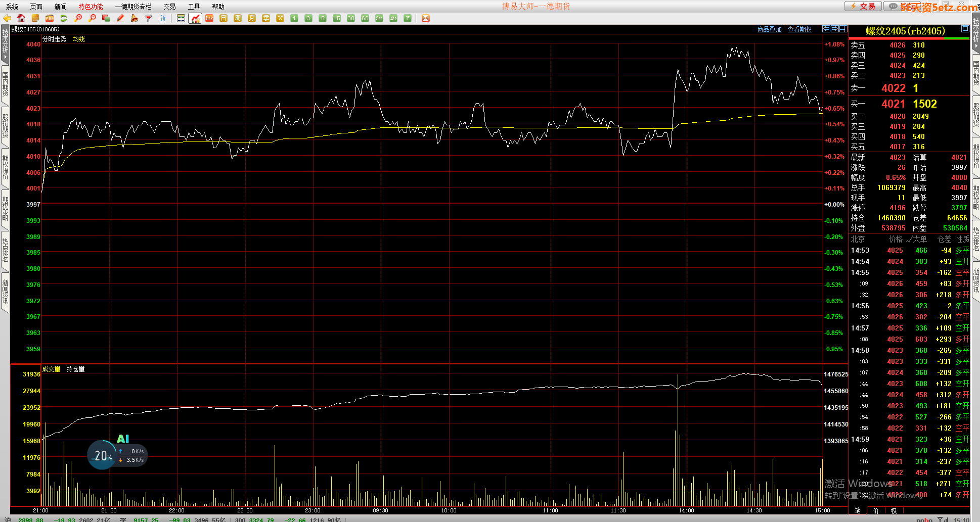This screenshot has height=522, width=980.
Task: Click the back arrow toolbar icon
Action: tap(7, 18)
